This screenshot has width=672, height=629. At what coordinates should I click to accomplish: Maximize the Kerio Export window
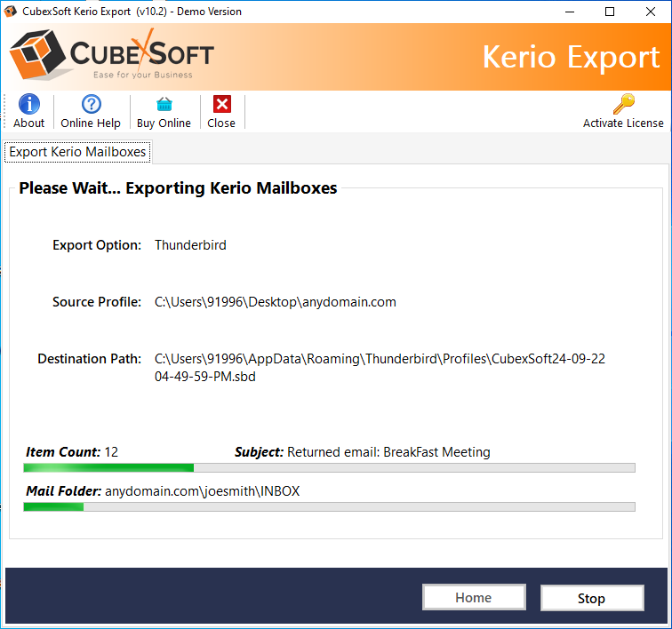click(x=610, y=12)
